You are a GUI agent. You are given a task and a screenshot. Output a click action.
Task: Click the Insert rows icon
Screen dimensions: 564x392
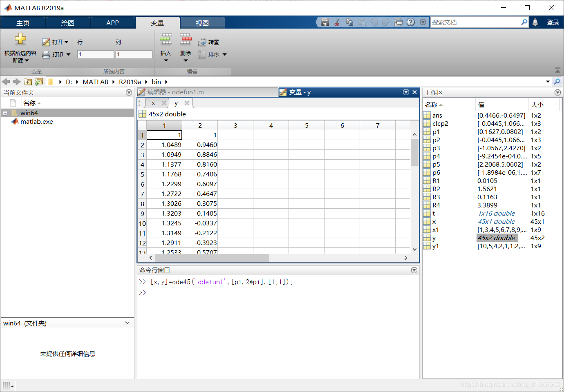(x=166, y=39)
